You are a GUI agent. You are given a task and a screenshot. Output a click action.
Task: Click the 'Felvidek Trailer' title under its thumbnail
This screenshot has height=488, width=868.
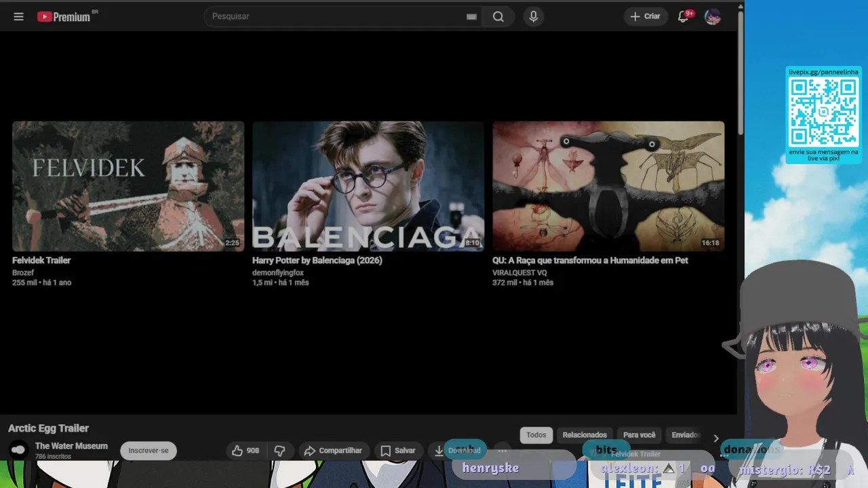click(41, 260)
